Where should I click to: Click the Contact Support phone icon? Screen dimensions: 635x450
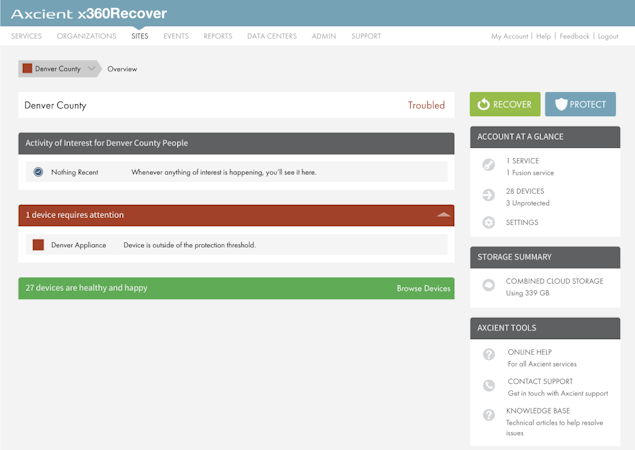coord(488,385)
